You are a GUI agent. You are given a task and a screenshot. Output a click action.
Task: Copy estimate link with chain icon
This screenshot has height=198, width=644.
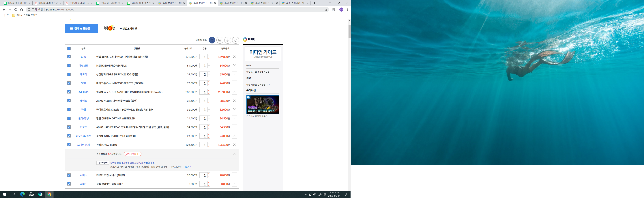point(228,40)
